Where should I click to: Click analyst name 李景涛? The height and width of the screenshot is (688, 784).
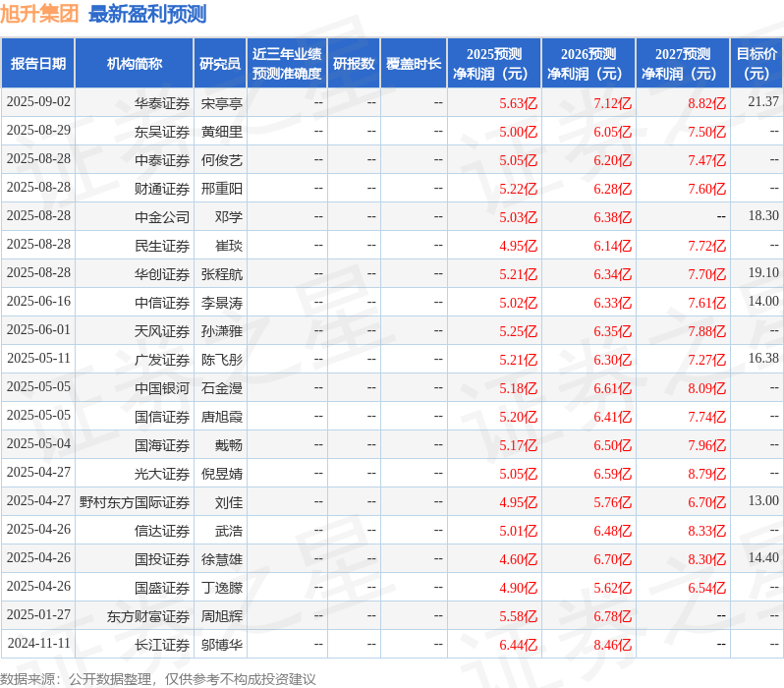(x=221, y=304)
